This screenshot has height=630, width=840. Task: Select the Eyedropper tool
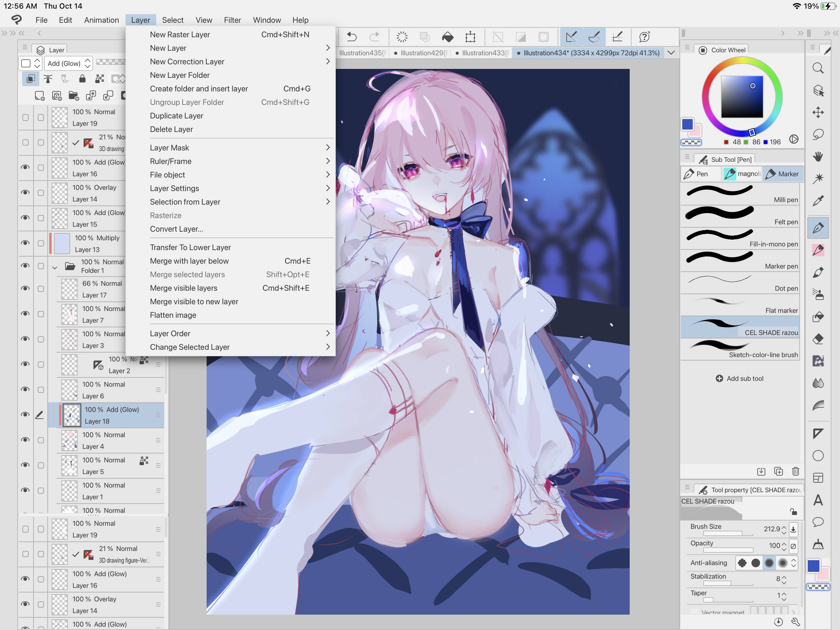818,201
